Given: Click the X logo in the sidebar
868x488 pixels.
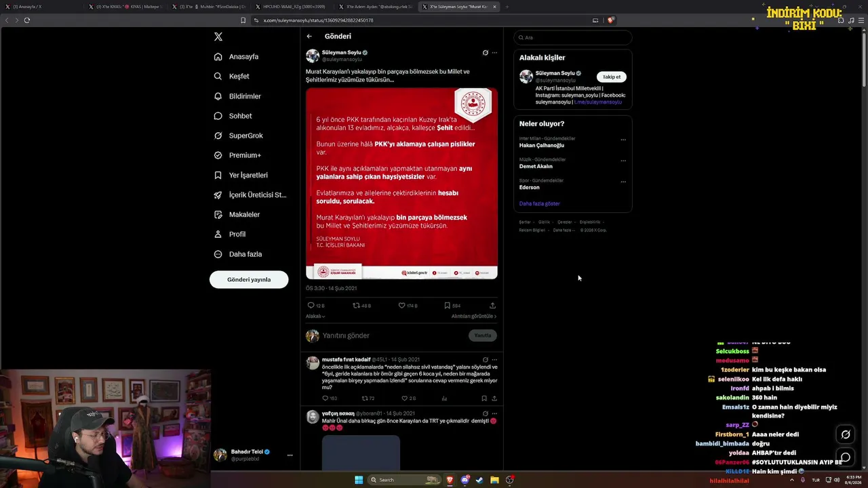Looking at the screenshot, I should point(218,37).
